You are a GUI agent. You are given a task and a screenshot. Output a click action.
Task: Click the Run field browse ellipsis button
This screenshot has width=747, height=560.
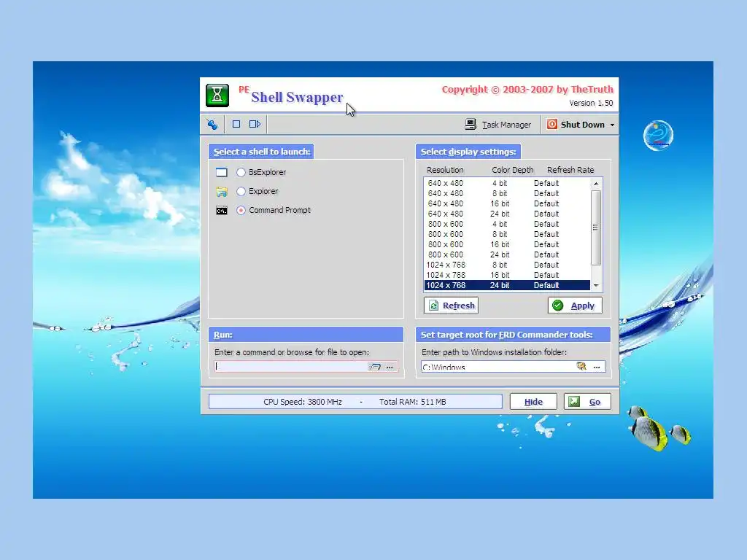pyautogui.click(x=390, y=367)
